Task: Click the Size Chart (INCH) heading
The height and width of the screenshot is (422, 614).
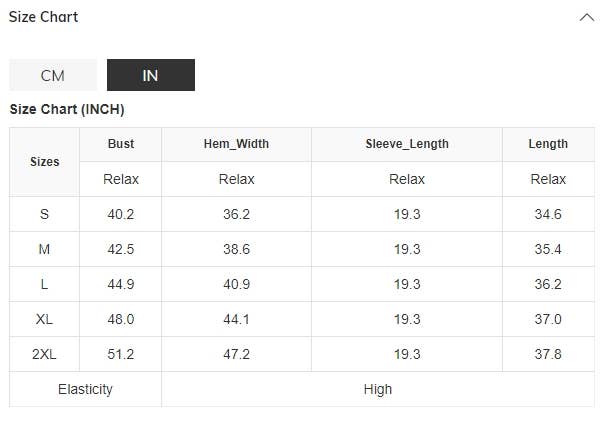Action: (x=67, y=109)
